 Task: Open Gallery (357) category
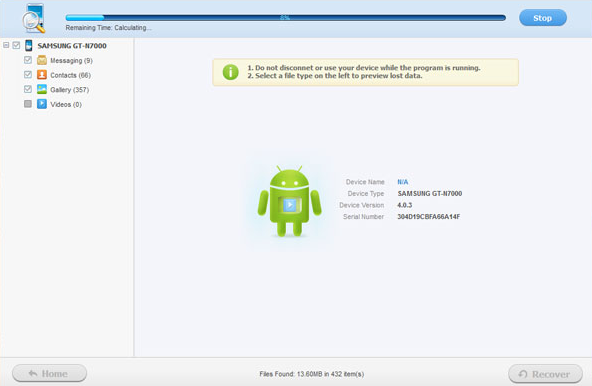pyautogui.click(x=70, y=90)
